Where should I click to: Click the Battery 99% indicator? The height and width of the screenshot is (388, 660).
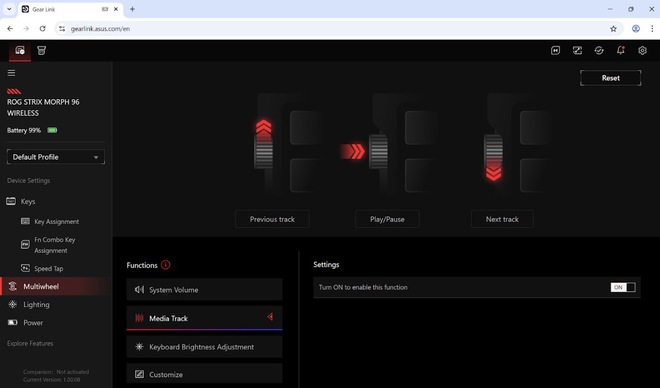coord(32,130)
